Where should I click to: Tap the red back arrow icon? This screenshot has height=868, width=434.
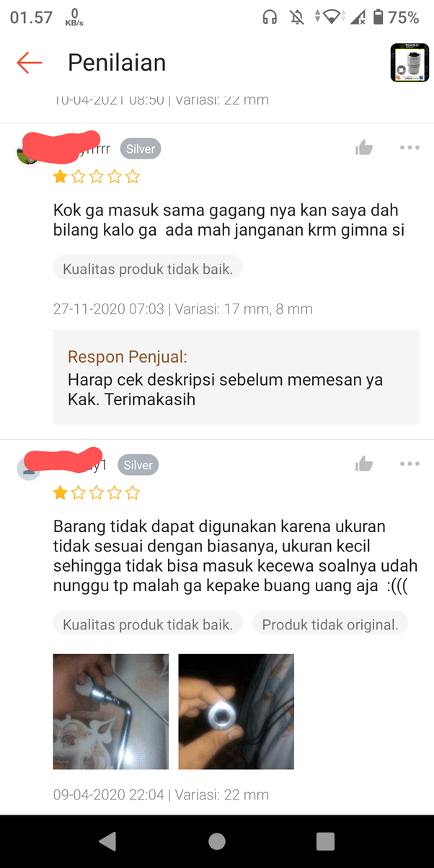click(30, 63)
